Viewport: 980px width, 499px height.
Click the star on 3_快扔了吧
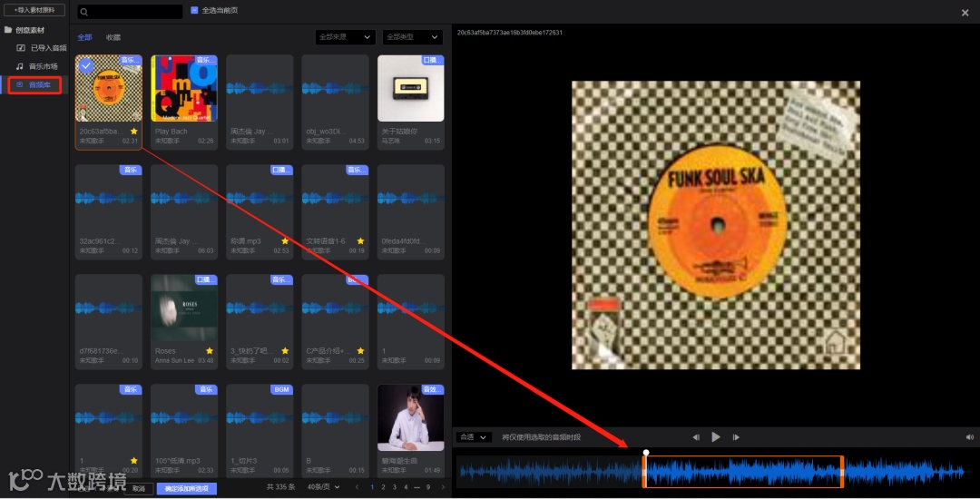pos(285,351)
